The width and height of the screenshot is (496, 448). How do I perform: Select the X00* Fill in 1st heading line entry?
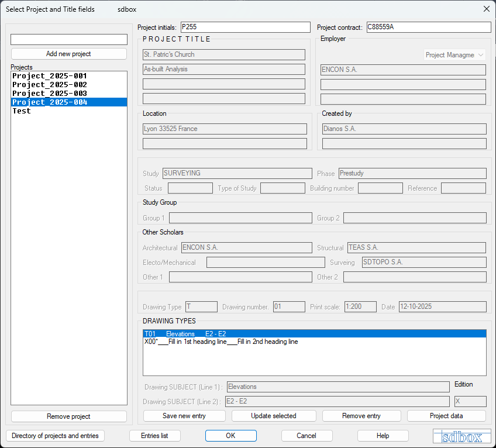(315, 342)
